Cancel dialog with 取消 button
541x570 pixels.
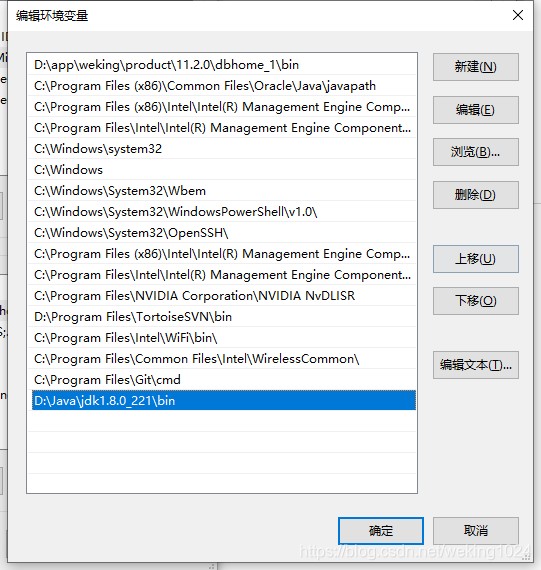tap(476, 531)
